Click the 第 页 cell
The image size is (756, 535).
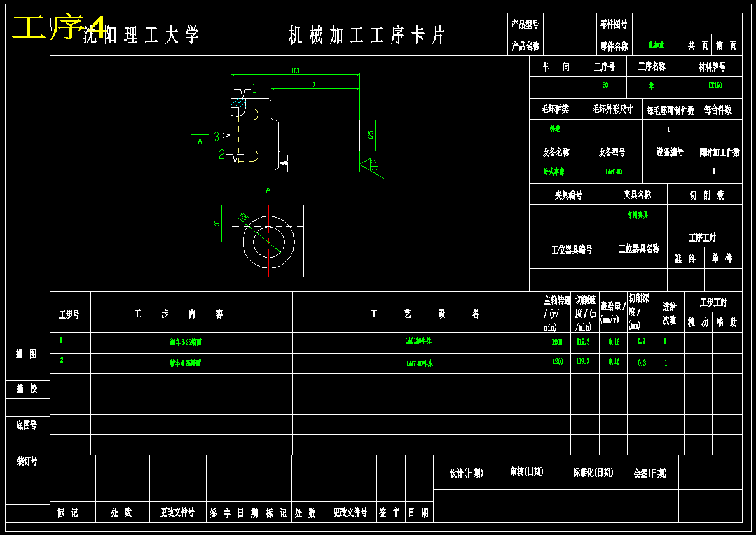pos(726,46)
